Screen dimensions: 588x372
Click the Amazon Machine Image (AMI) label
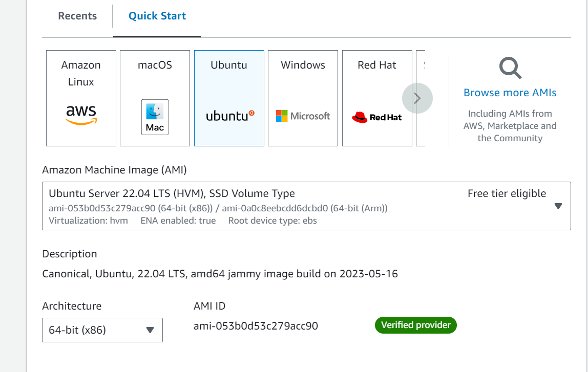(114, 170)
